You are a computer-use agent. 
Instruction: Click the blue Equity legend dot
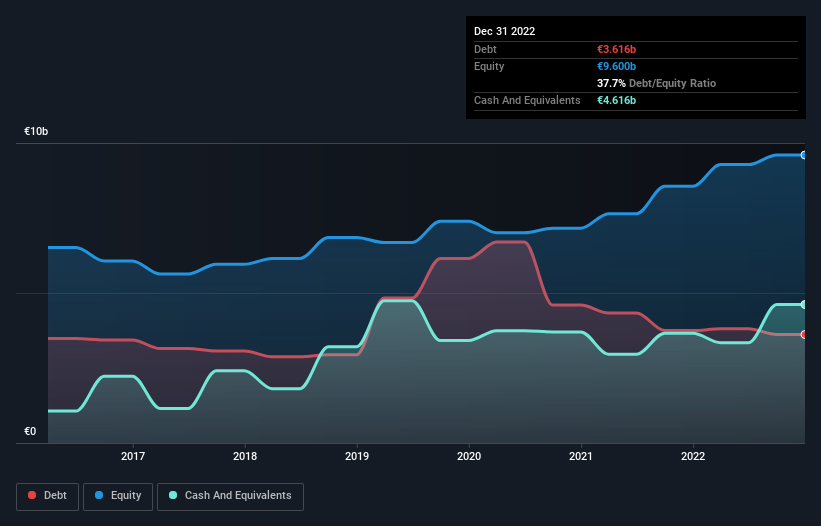(x=99, y=495)
